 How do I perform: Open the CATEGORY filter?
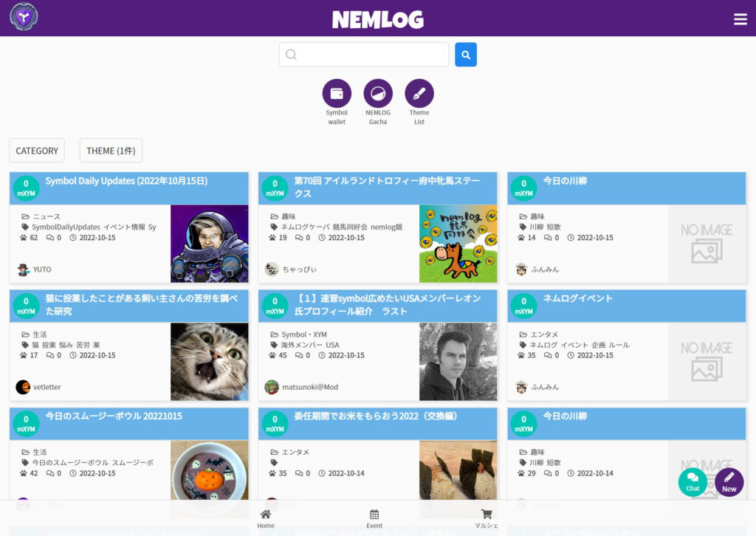(x=37, y=151)
